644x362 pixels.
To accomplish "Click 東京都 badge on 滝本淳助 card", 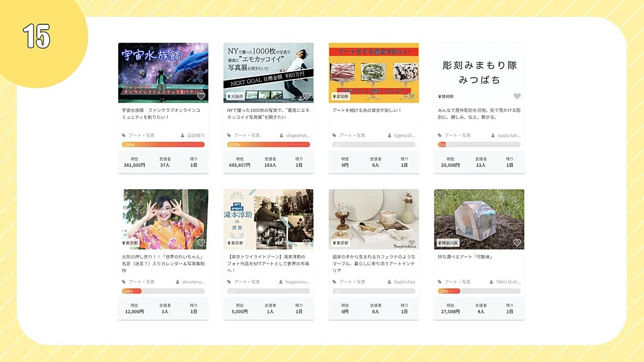I will click(x=236, y=243).
